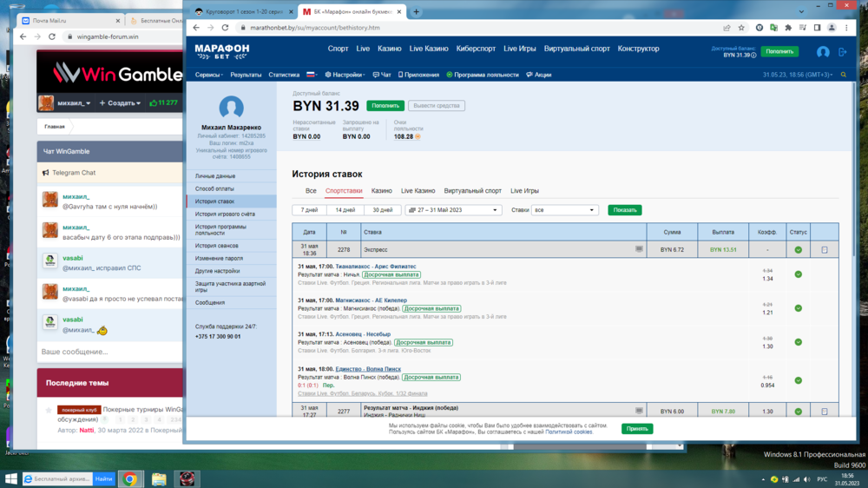Bookmark this page with the star icon

pyautogui.click(x=741, y=28)
